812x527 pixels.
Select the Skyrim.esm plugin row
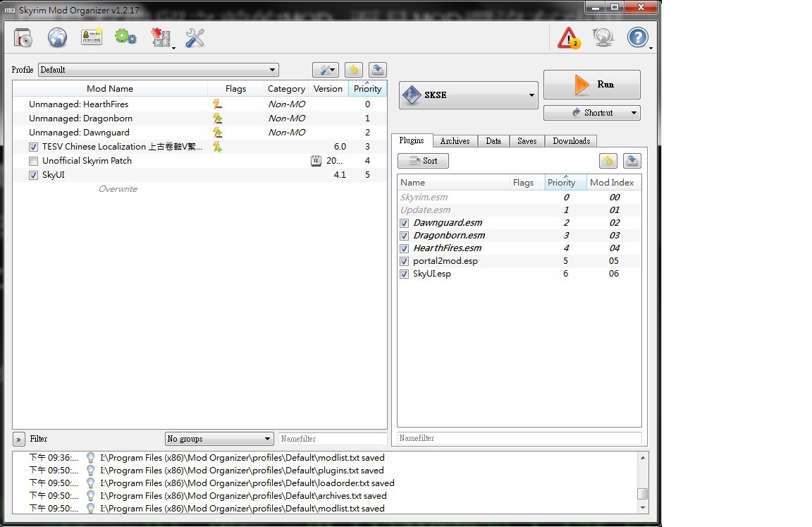point(519,198)
